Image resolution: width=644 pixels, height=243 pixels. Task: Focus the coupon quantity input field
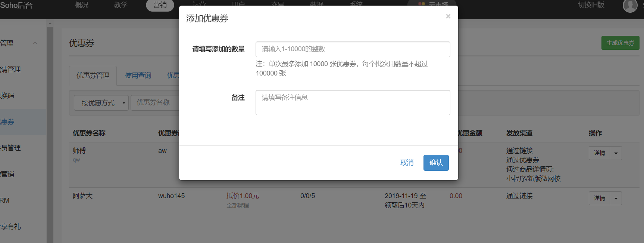(x=353, y=49)
